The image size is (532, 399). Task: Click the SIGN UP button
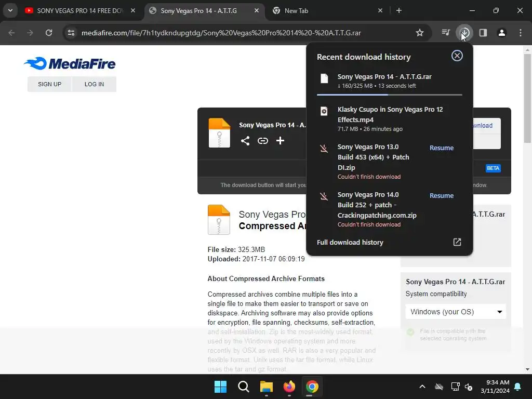(49, 84)
